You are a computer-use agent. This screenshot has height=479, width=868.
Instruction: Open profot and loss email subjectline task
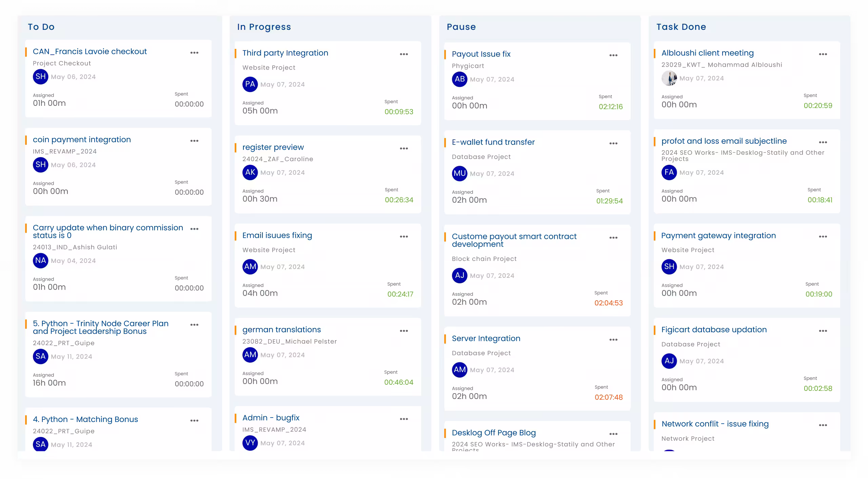coord(724,141)
